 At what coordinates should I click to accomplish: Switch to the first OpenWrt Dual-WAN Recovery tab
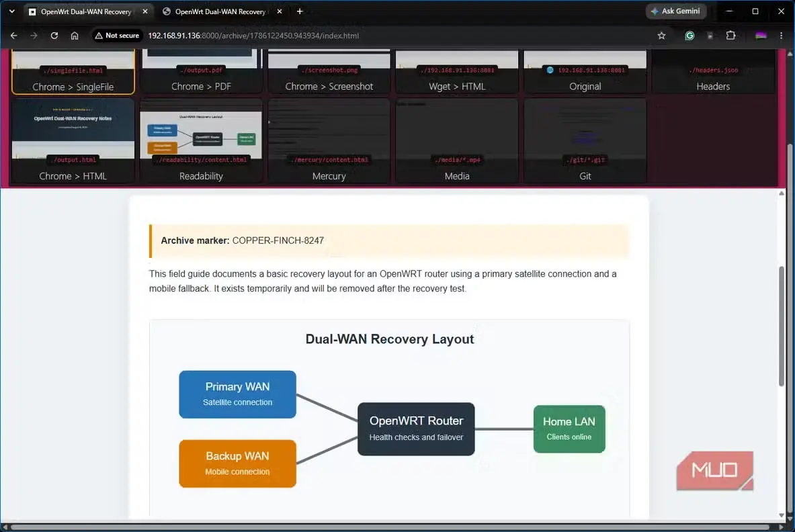[86, 11]
